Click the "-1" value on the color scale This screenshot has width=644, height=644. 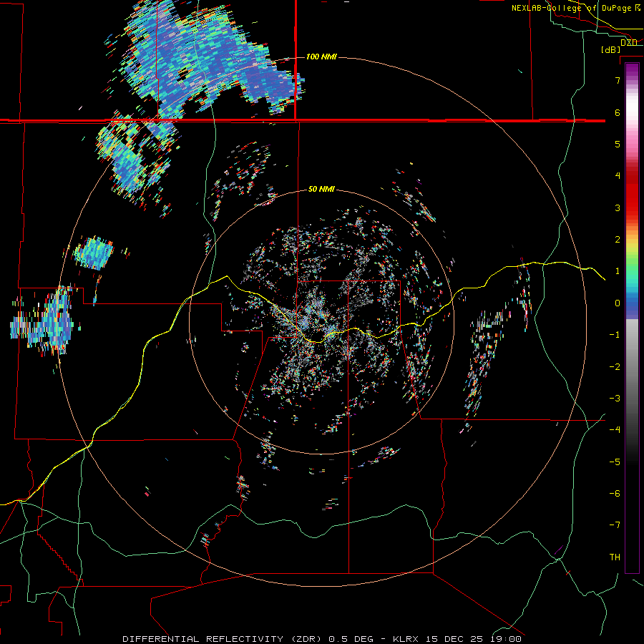615,335
